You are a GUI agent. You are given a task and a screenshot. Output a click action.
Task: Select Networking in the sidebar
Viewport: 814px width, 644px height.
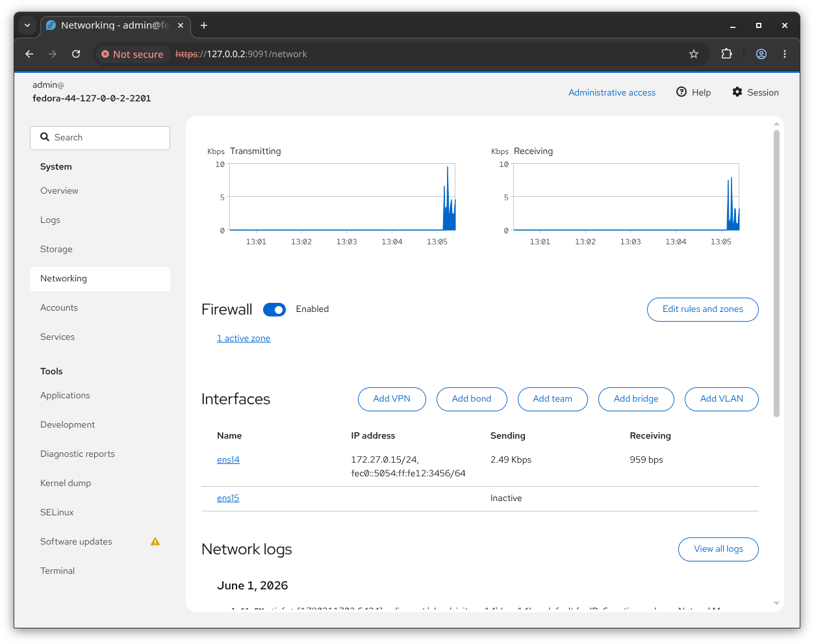pyautogui.click(x=100, y=278)
